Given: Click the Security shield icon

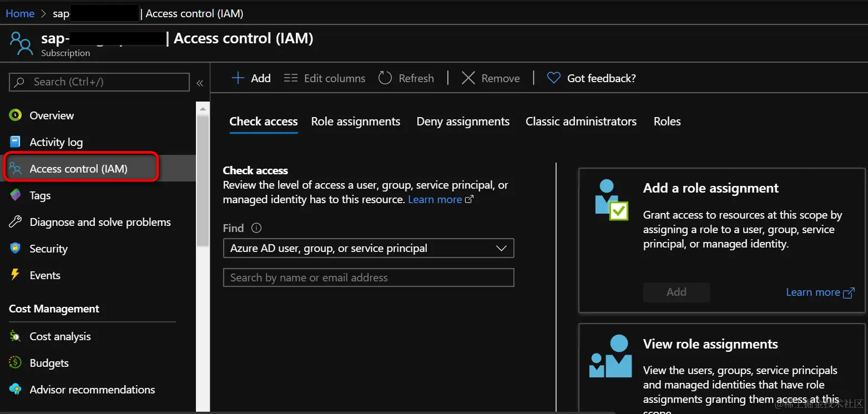Looking at the screenshot, I should click(16, 249).
